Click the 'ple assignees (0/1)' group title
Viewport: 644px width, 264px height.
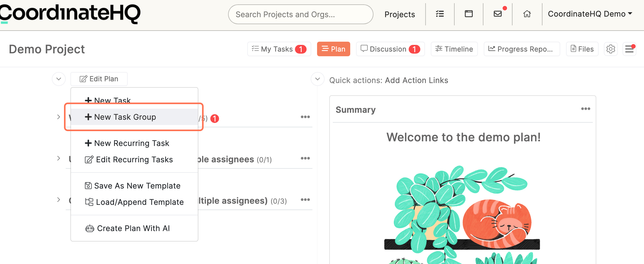click(x=234, y=159)
